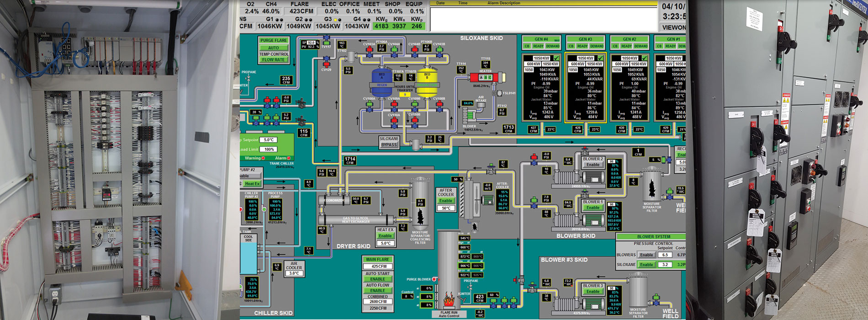Click inside the alarm list area
Screen dimensions: 868x320
pos(544,18)
